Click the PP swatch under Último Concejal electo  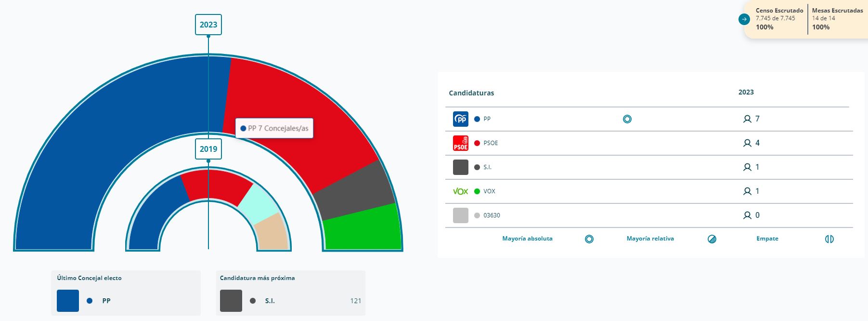pos(68,301)
